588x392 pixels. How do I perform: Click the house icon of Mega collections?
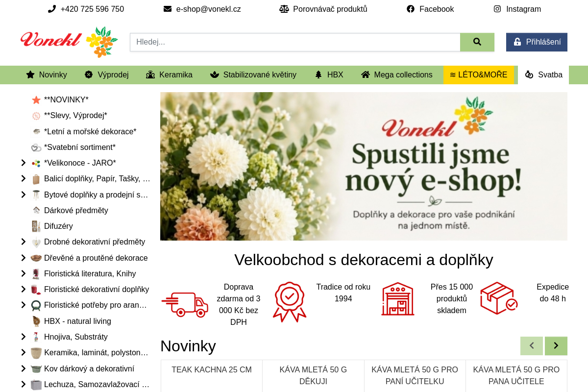366,74
